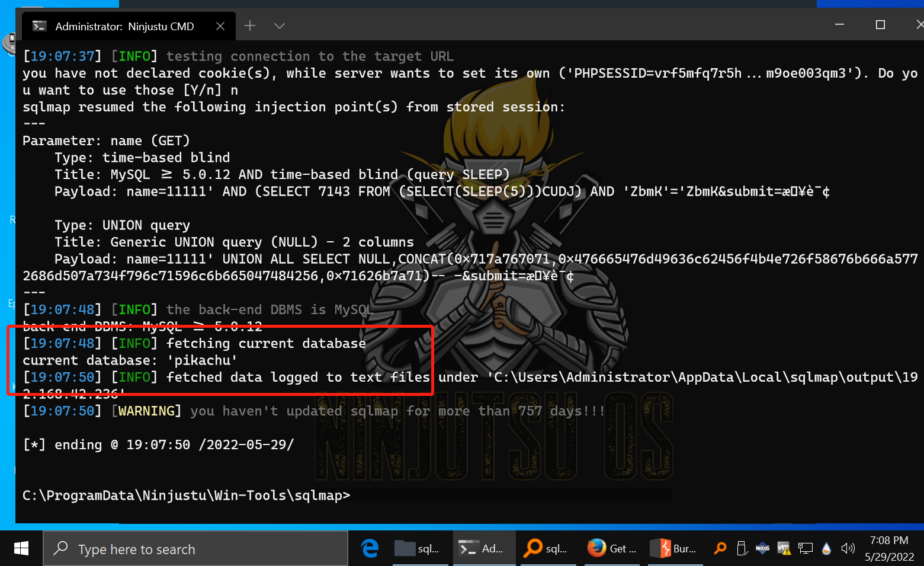
Task: Click the "Type: time-based blind" line
Action: pyautogui.click(x=142, y=158)
